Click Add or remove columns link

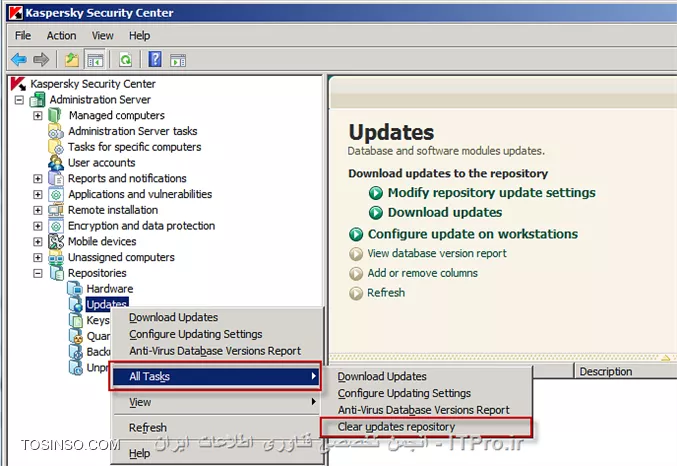(422, 273)
